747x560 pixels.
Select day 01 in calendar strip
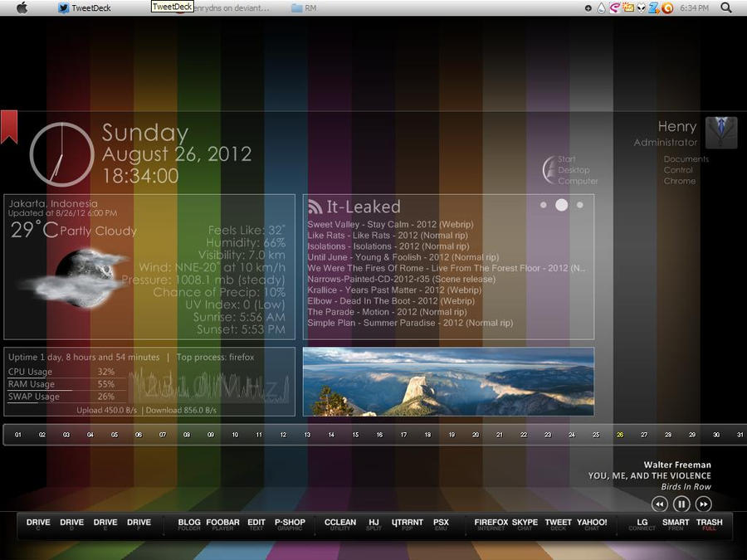(x=18, y=435)
